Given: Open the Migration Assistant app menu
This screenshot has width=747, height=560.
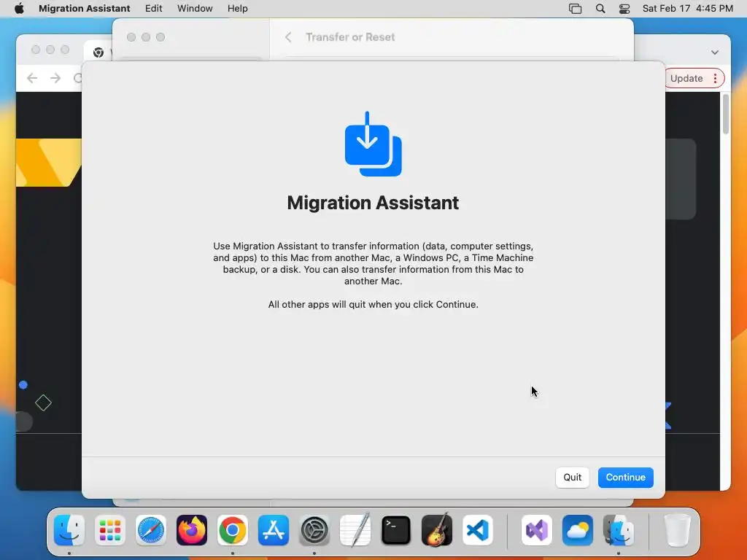Looking at the screenshot, I should (x=85, y=8).
